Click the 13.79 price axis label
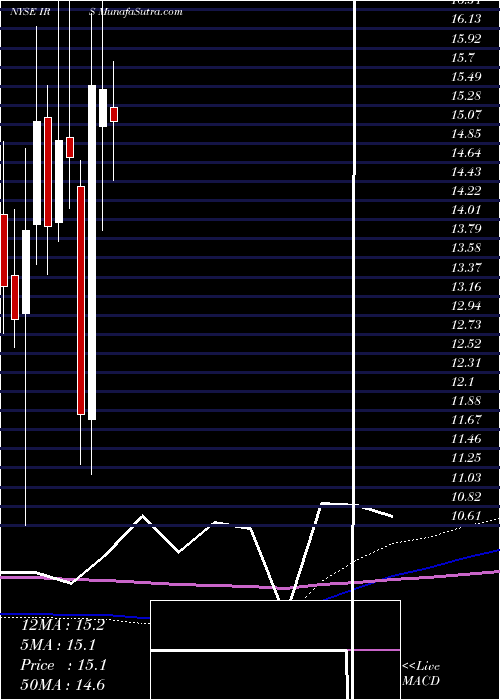 pyautogui.click(x=466, y=229)
